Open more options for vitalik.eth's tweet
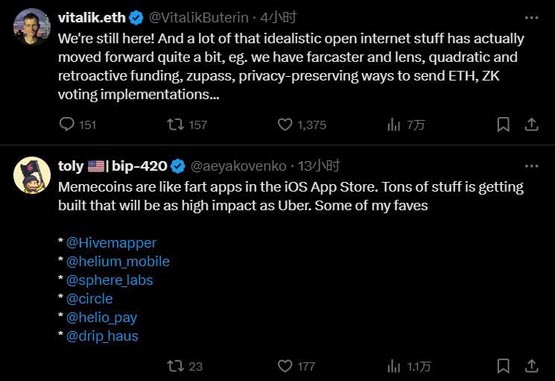 (531, 18)
